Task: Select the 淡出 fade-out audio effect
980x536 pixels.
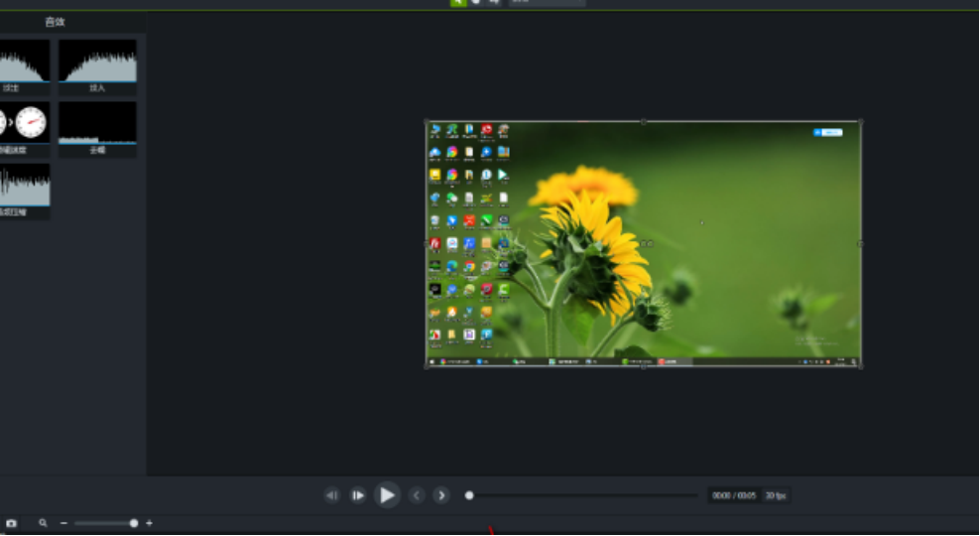Action: [25, 67]
